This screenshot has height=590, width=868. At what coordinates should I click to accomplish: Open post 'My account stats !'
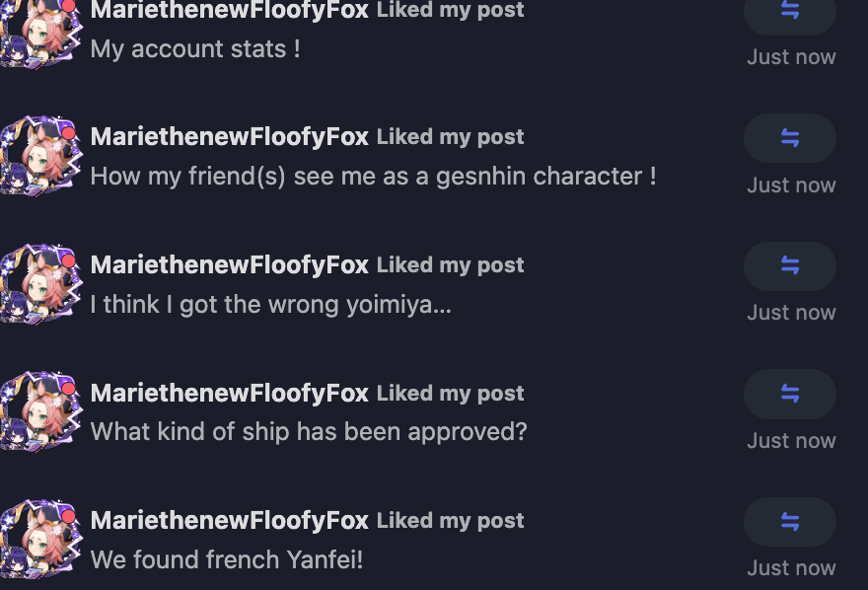195,49
